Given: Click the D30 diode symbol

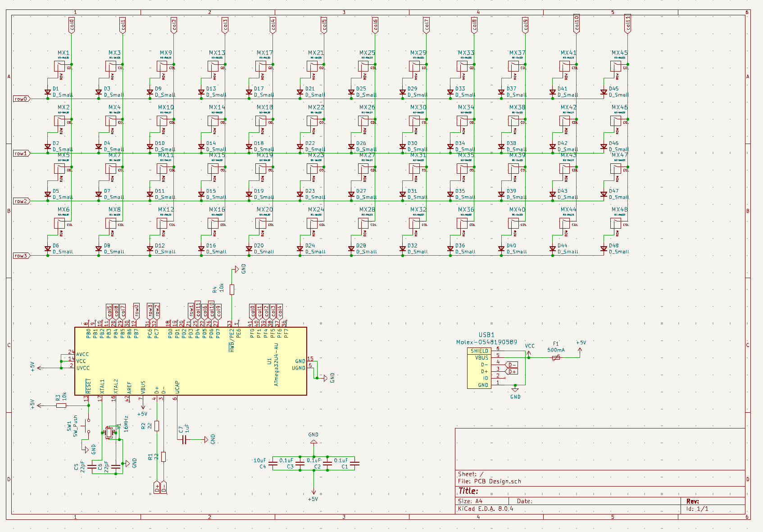Looking at the screenshot, I should point(403,147).
